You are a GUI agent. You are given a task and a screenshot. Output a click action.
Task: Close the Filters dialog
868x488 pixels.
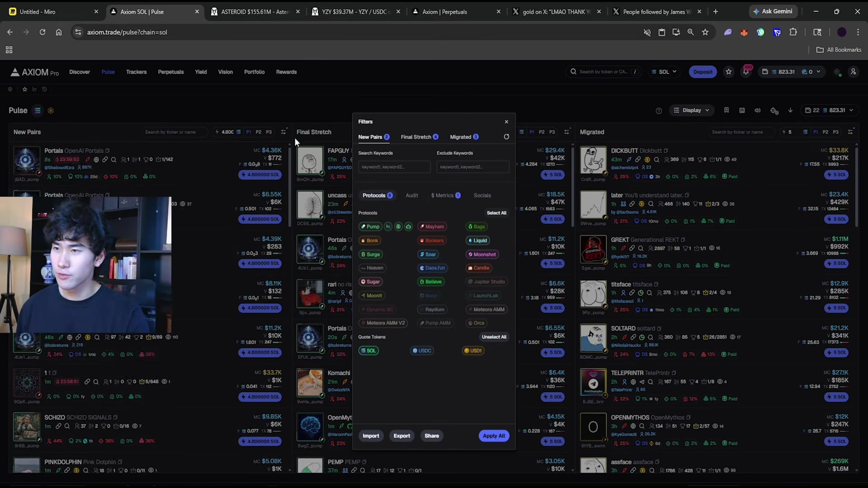(506, 122)
